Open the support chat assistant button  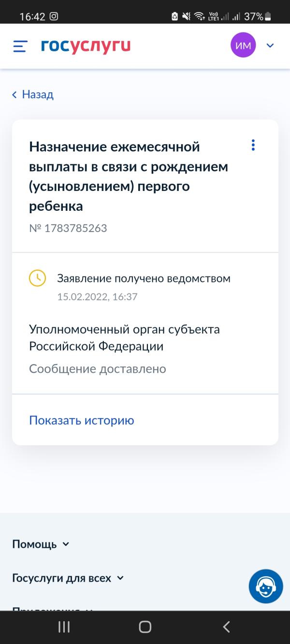(266, 586)
